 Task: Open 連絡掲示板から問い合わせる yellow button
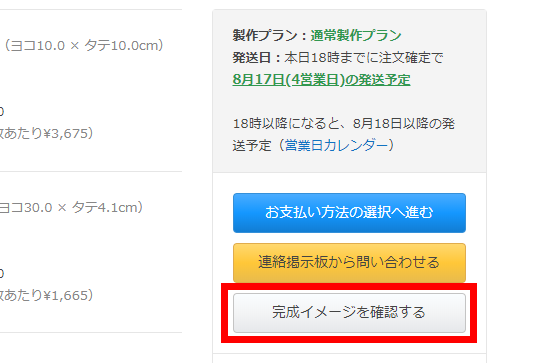[x=349, y=262]
